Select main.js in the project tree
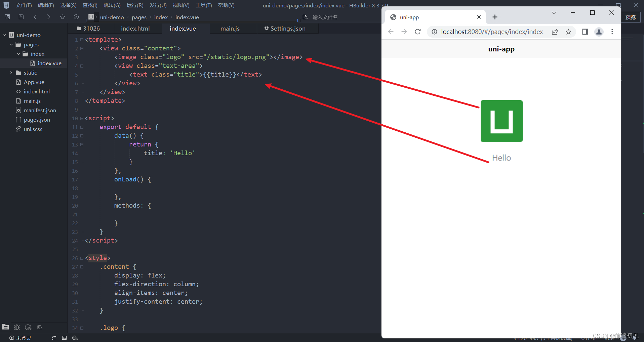Image resolution: width=644 pixels, height=342 pixels. coord(32,101)
